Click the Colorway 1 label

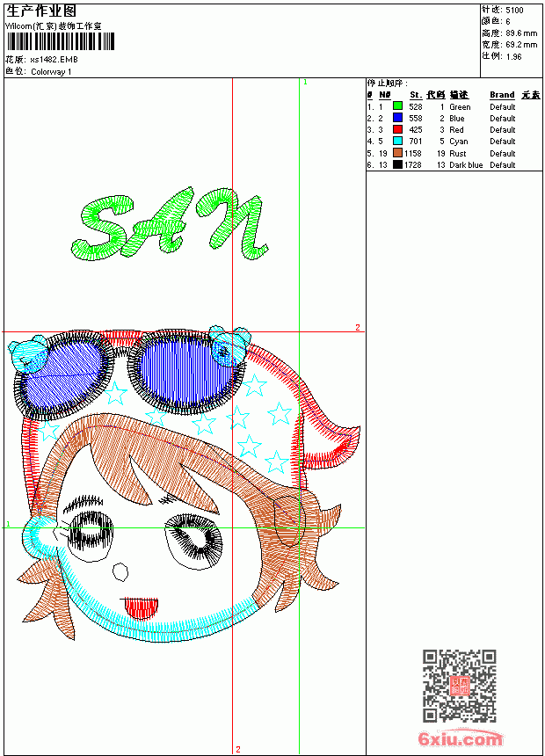click(51, 72)
